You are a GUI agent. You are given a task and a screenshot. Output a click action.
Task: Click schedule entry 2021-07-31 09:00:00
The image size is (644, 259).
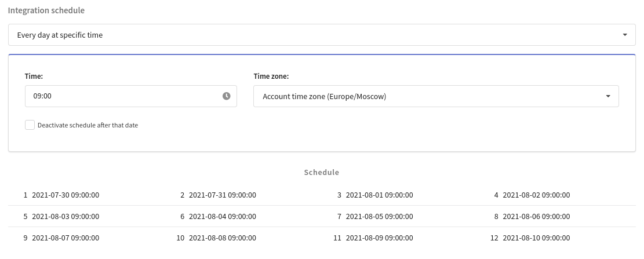click(222, 195)
